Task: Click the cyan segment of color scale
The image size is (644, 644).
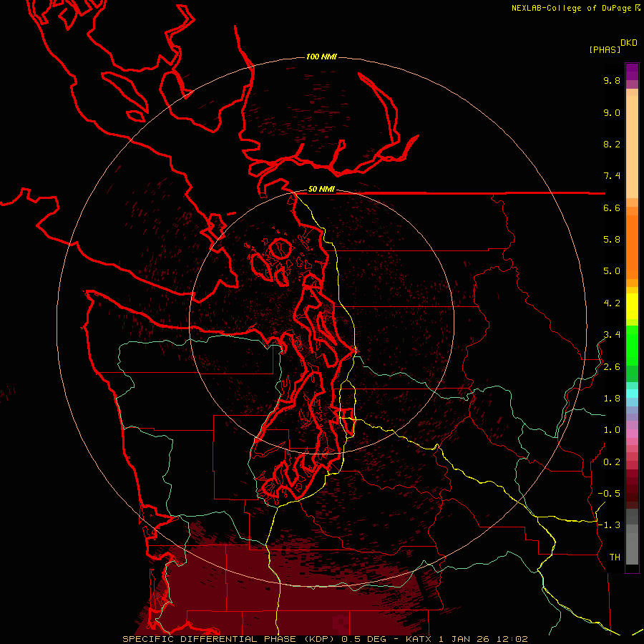Action: 632,393
